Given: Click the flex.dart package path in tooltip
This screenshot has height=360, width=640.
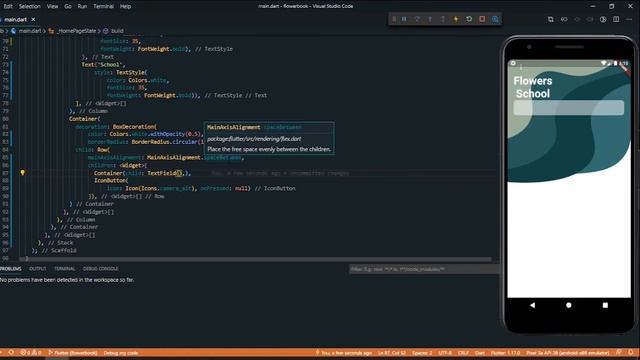Looking at the screenshot, I should coord(254,139).
